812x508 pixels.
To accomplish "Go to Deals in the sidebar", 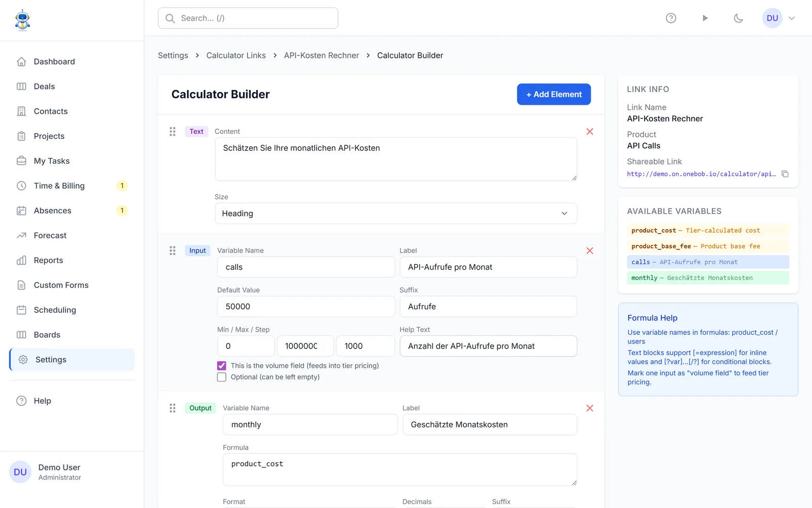I will tap(72, 86).
